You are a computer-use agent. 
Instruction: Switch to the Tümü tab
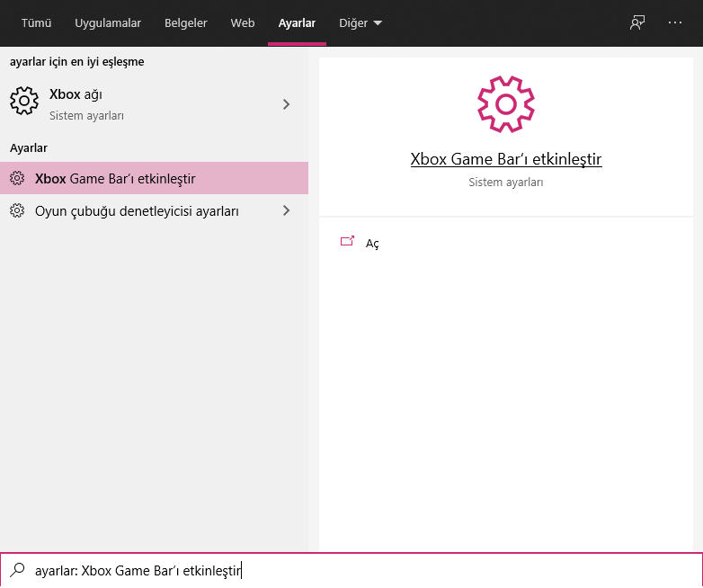click(37, 23)
